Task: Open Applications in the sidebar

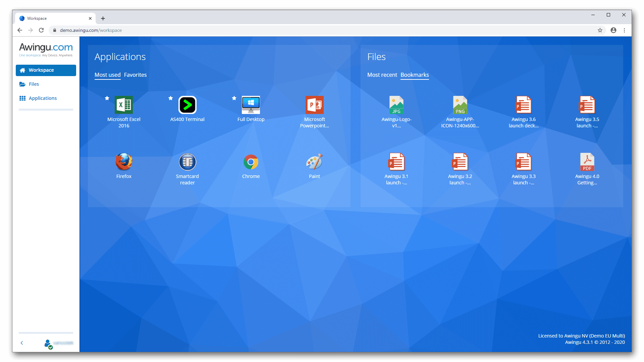Action: (x=43, y=98)
